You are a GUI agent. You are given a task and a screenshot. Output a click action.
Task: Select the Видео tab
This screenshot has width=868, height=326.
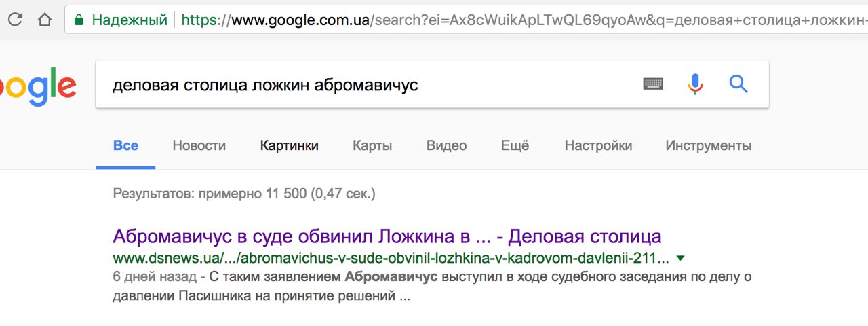coord(446,145)
